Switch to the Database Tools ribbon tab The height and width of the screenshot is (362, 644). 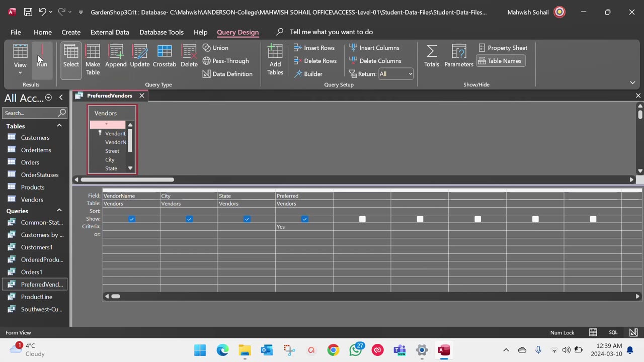point(162,32)
